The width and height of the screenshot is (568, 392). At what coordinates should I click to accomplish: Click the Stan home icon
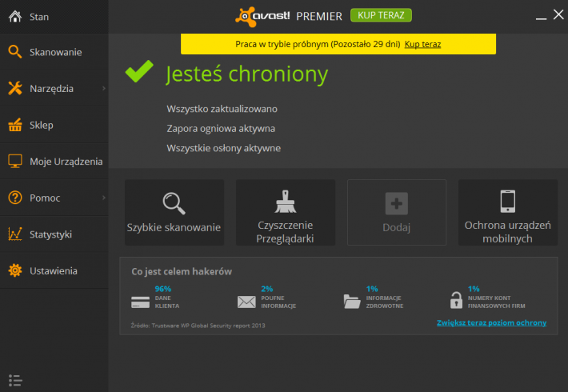[x=15, y=16]
